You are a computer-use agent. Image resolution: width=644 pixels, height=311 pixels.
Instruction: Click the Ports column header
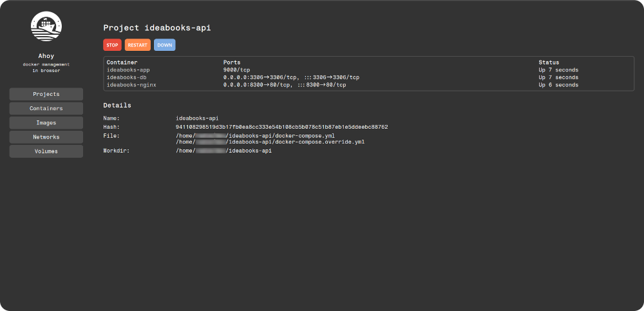tap(232, 62)
